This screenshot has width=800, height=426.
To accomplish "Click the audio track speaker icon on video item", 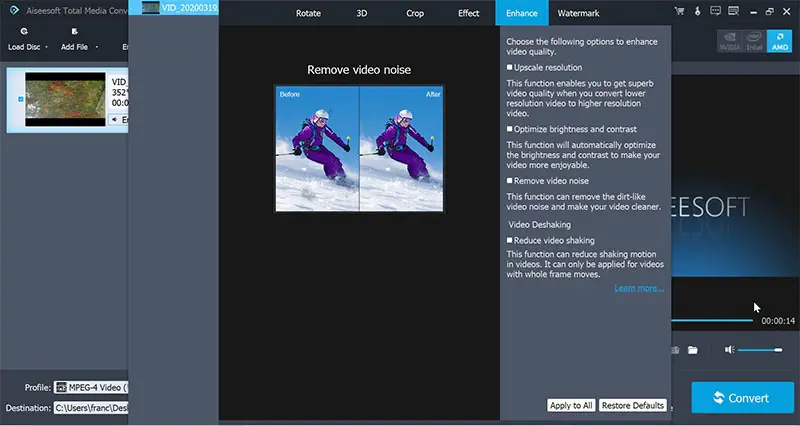I will click(x=115, y=119).
